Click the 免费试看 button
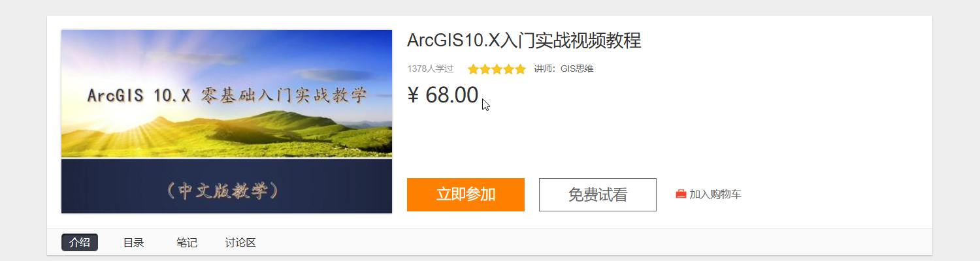The height and width of the screenshot is (261, 980). [x=598, y=194]
